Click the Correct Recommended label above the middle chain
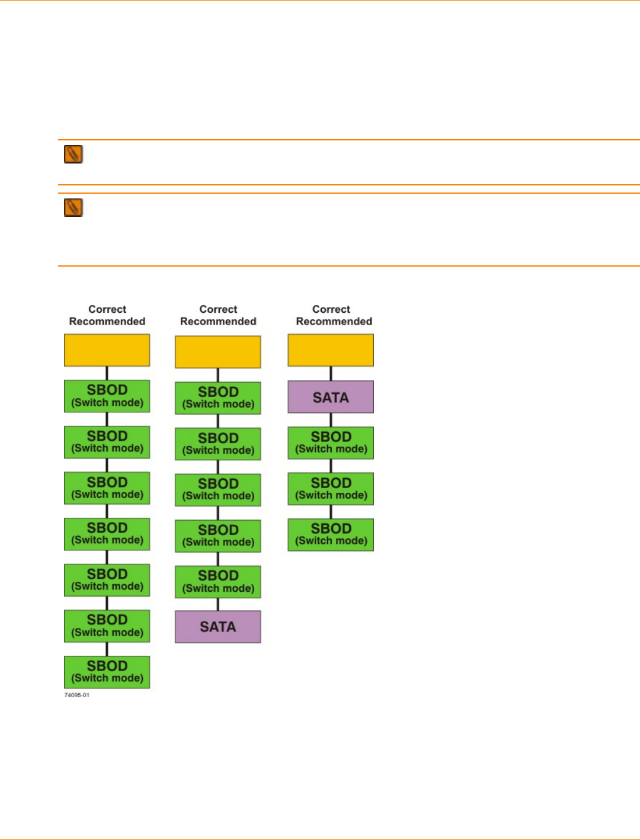The height and width of the screenshot is (840, 640). tap(218, 315)
